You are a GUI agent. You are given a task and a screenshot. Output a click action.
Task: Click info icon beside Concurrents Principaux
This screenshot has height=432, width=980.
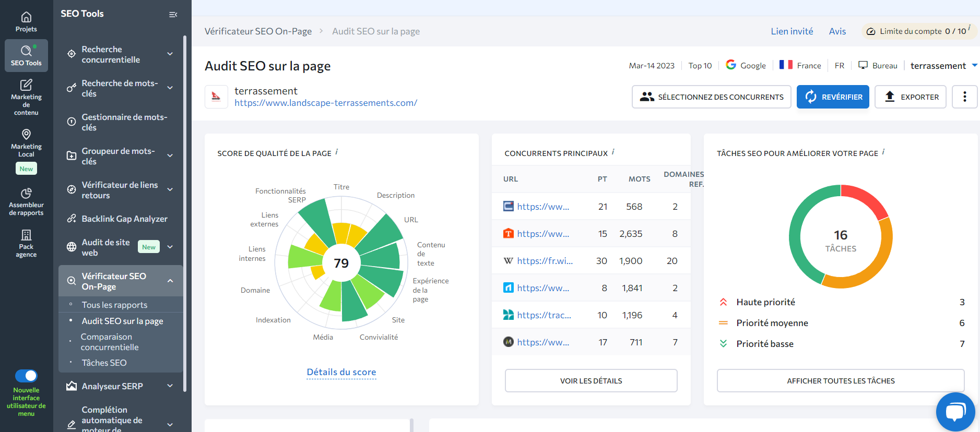613,152
